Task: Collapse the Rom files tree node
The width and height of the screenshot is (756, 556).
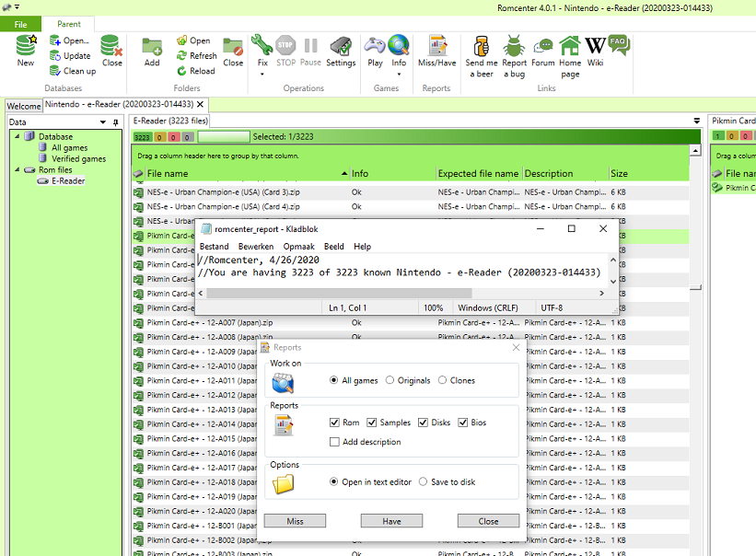Action: pos(17,169)
